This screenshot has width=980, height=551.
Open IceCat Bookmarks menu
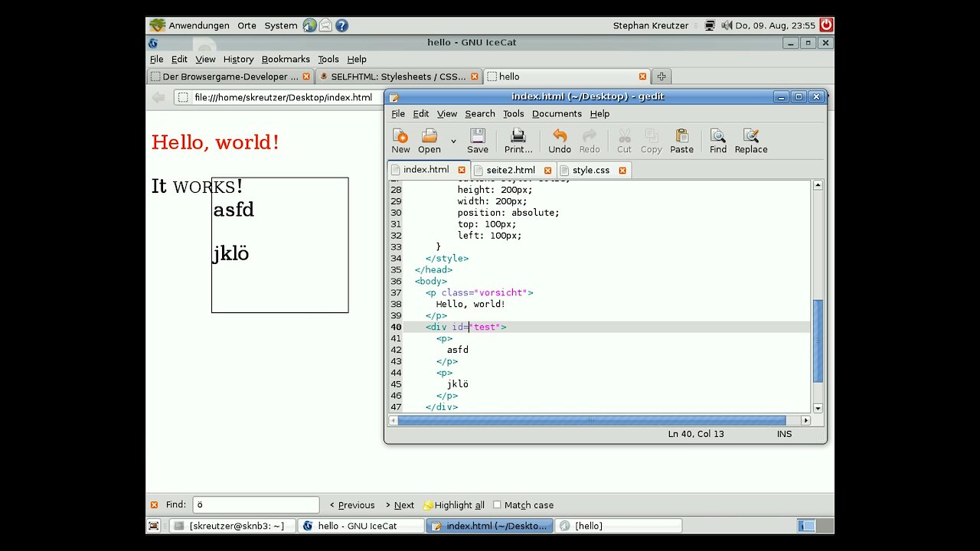[286, 59]
